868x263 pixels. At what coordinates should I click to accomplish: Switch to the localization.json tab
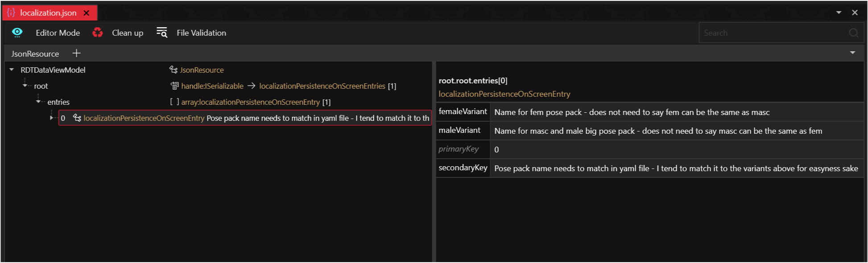click(48, 13)
